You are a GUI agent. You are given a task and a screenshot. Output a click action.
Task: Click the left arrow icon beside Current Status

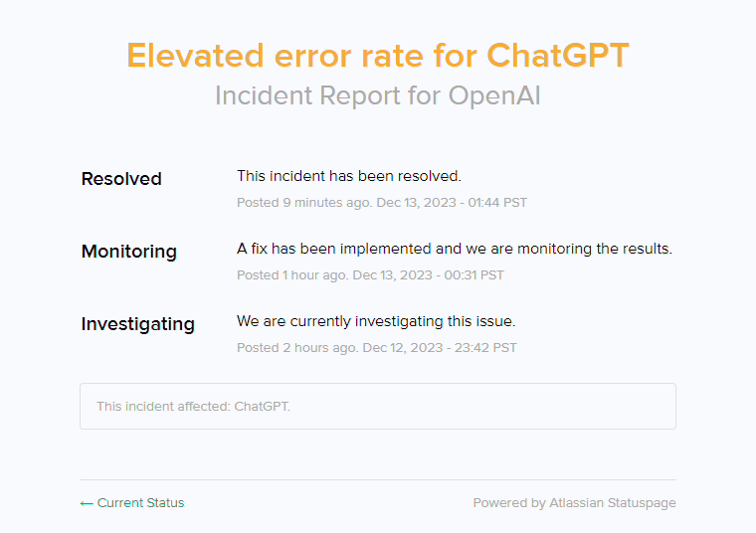point(87,503)
